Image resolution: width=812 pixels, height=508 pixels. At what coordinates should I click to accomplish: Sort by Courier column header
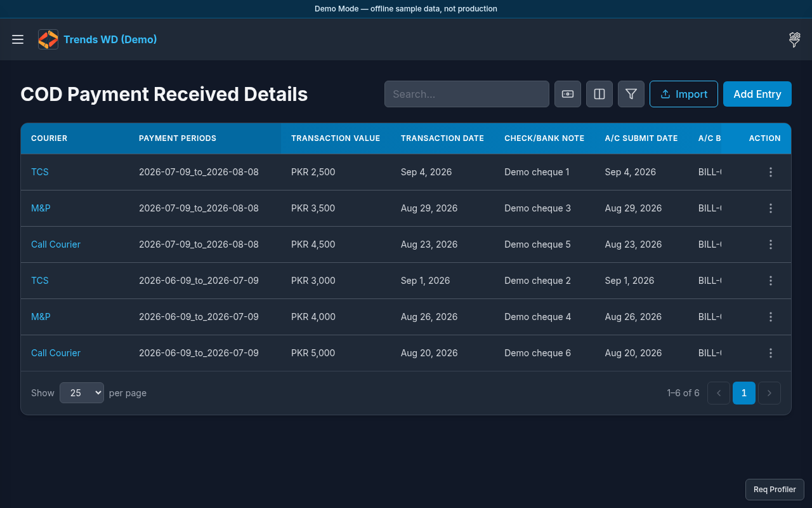(x=49, y=138)
